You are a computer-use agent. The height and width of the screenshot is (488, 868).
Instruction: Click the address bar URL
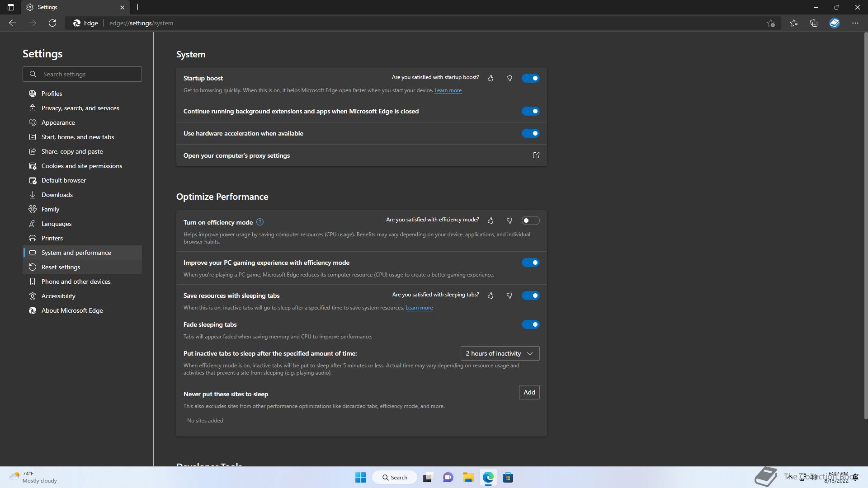(x=141, y=23)
